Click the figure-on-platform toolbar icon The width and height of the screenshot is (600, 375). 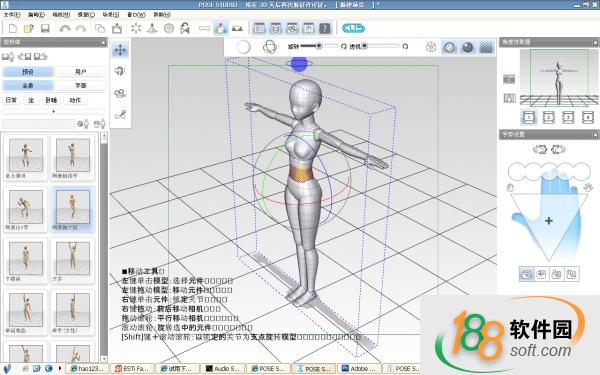(152, 28)
